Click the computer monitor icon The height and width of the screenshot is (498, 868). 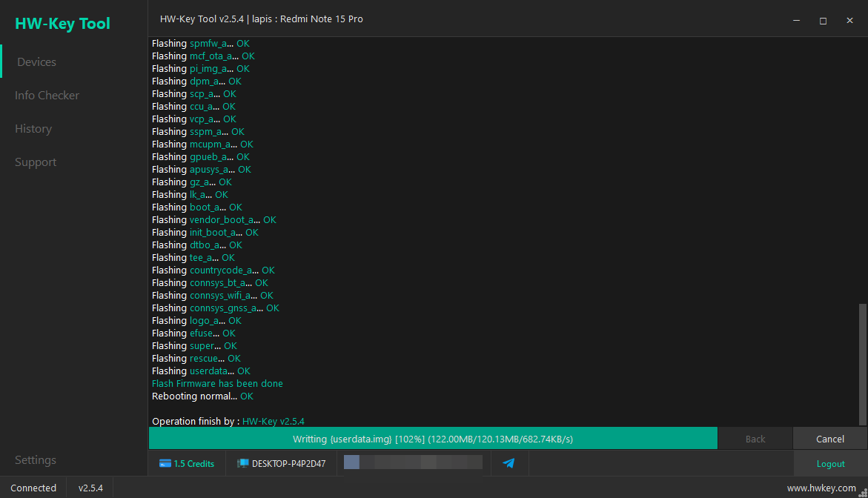[242, 464]
